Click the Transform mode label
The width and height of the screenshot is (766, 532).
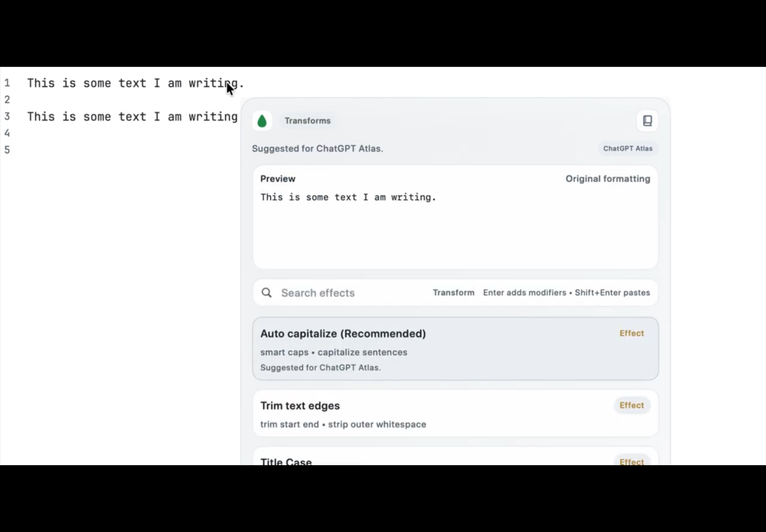453,293
